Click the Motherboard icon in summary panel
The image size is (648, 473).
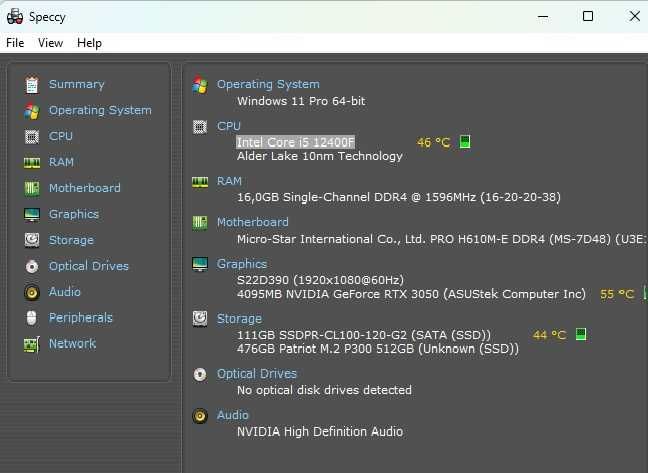(200, 223)
